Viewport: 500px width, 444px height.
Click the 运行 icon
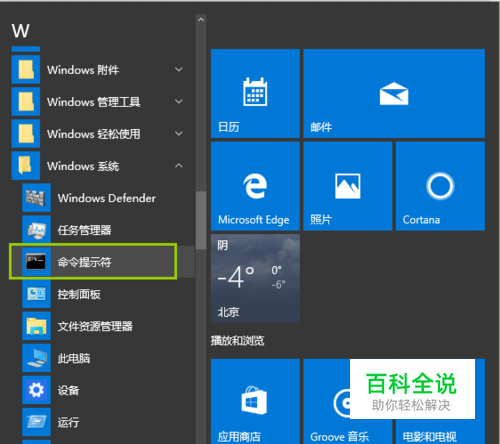(x=36, y=422)
